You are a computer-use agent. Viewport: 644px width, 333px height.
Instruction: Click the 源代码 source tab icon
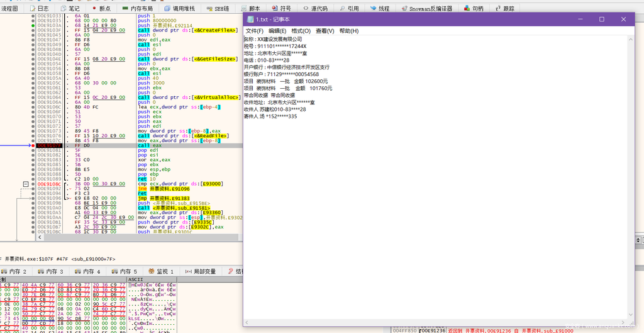305,9
